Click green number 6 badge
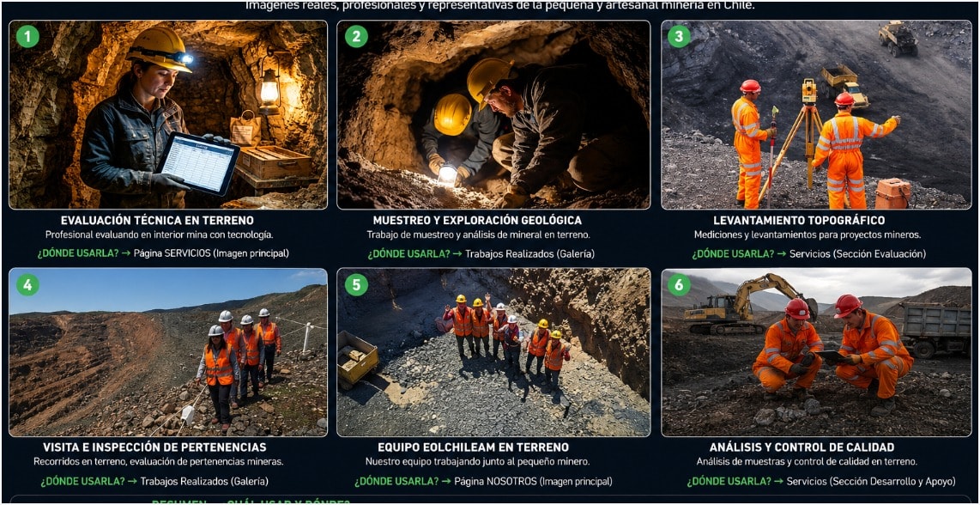 680,285
